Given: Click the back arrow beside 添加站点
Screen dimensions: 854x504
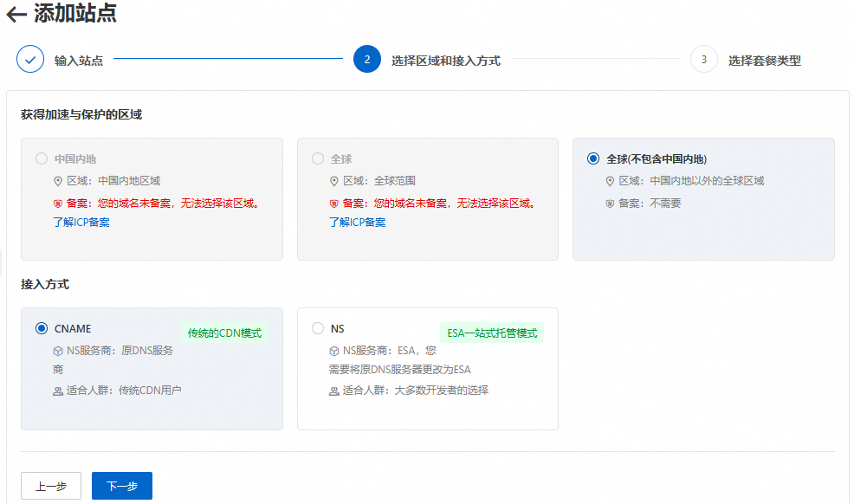Looking at the screenshot, I should (x=16, y=15).
